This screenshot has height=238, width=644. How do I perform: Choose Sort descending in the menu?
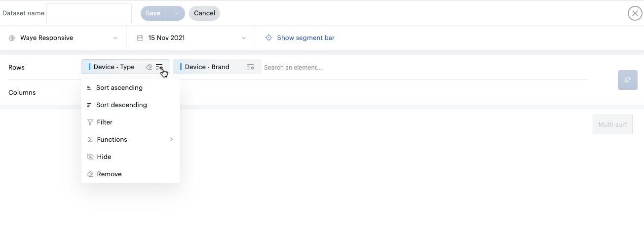point(121,105)
